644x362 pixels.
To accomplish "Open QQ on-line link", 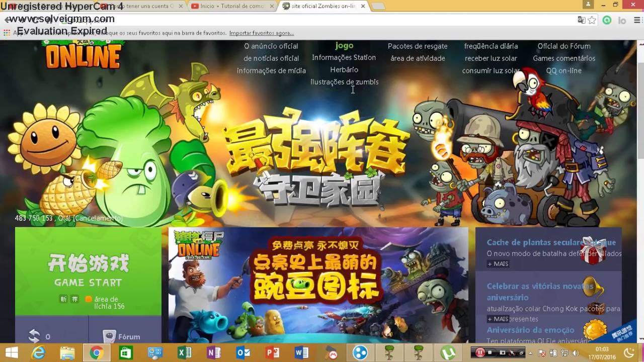I will [564, 70].
